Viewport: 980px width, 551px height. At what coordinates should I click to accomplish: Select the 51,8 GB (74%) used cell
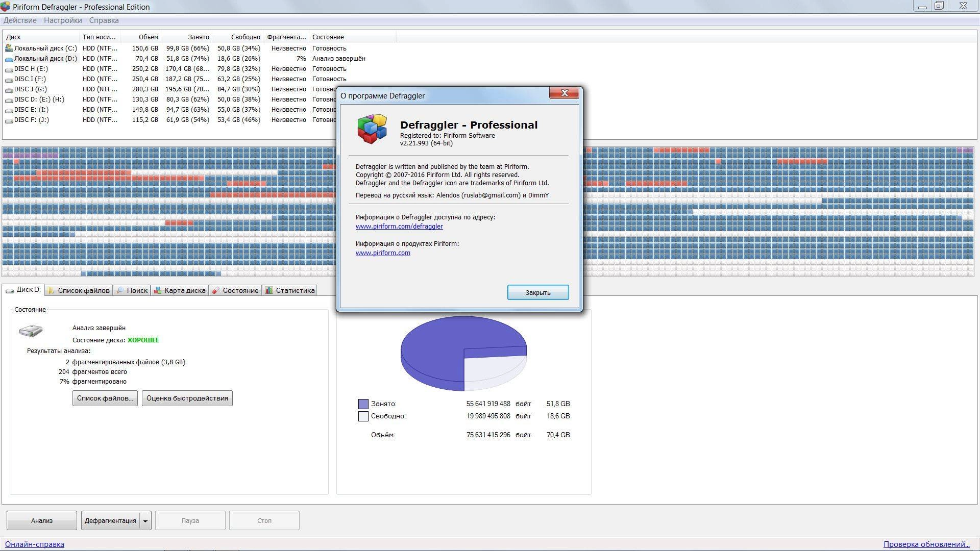pyautogui.click(x=188, y=59)
